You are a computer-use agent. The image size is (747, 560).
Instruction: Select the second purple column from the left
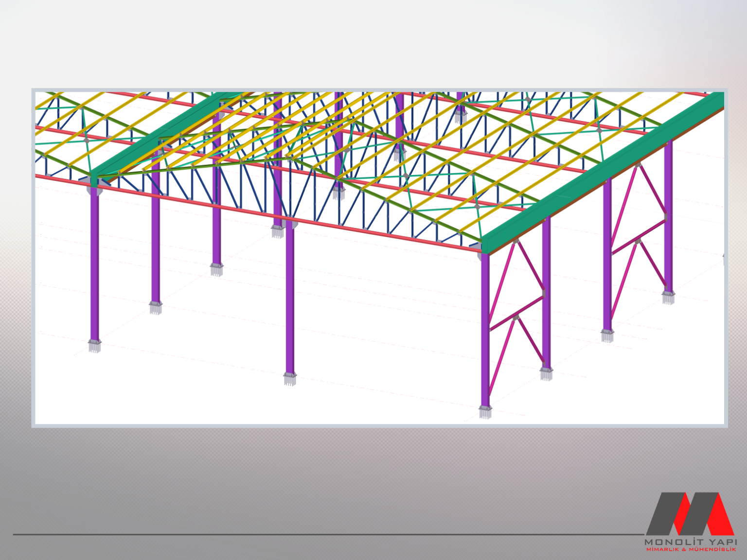[156, 233]
